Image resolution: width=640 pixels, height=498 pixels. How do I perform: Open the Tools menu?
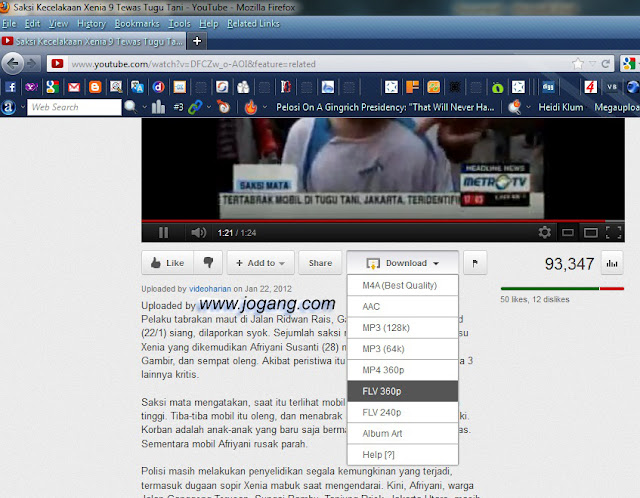pyautogui.click(x=180, y=24)
